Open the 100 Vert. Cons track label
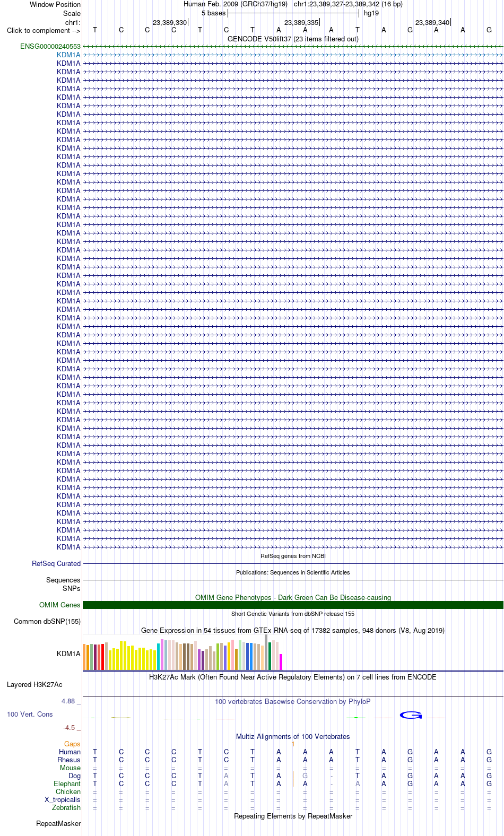 [x=30, y=714]
